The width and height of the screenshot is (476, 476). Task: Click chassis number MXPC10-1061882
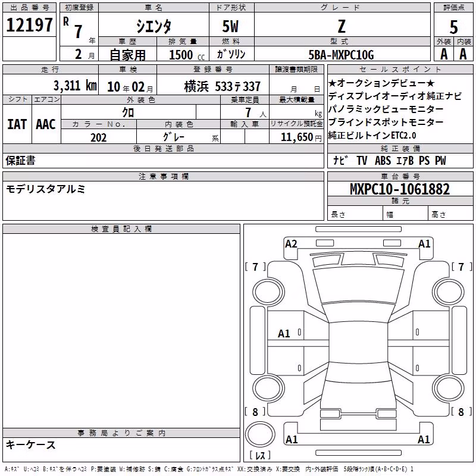[x=400, y=189]
